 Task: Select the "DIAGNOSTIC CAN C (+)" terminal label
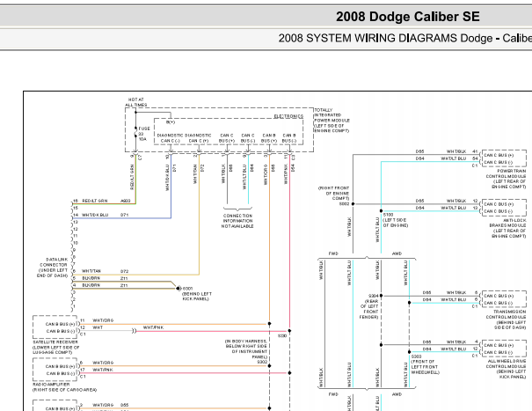click(198, 138)
